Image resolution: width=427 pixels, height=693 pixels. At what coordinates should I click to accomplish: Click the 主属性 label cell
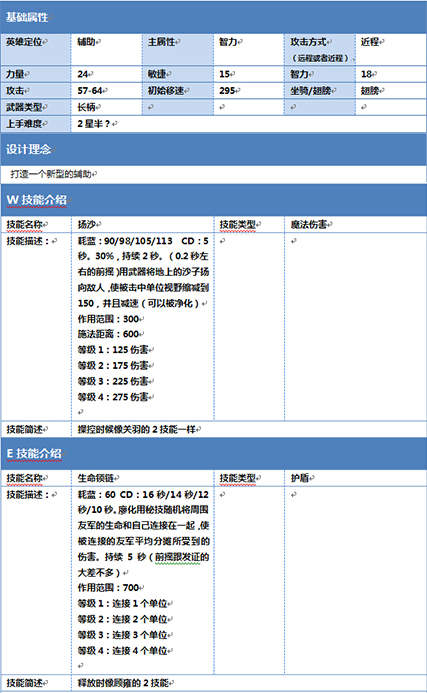(178, 50)
